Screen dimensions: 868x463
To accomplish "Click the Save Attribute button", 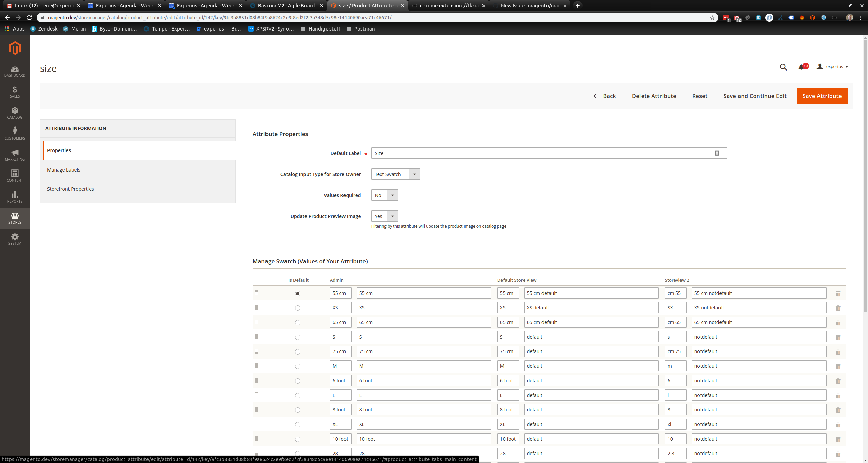I will pos(822,96).
